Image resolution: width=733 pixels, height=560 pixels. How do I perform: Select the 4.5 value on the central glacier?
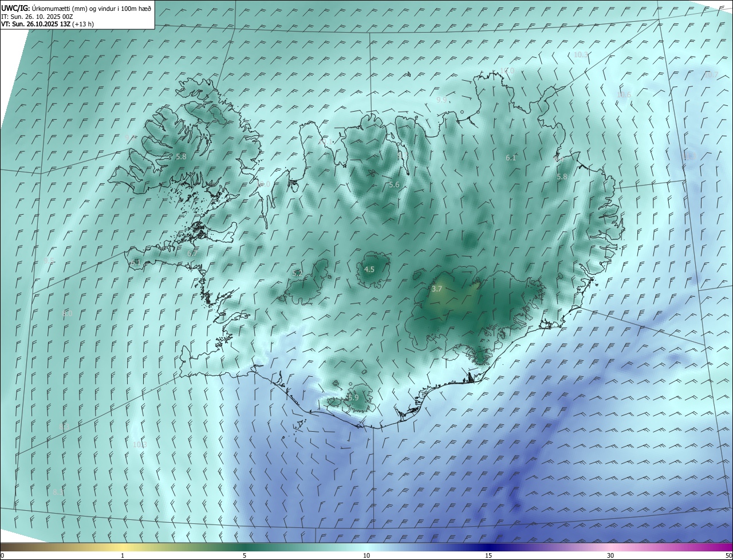pyautogui.click(x=369, y=269)
